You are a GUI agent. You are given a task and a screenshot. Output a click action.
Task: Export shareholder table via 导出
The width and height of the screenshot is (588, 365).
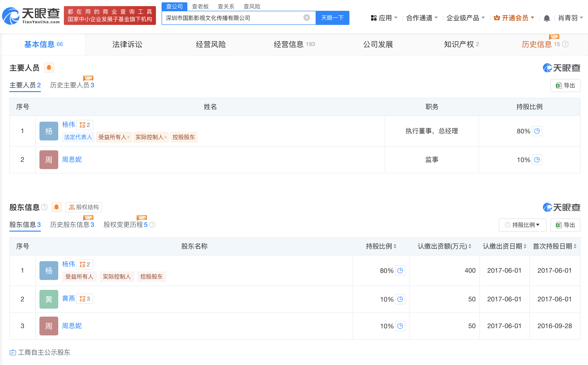(565, 225)
